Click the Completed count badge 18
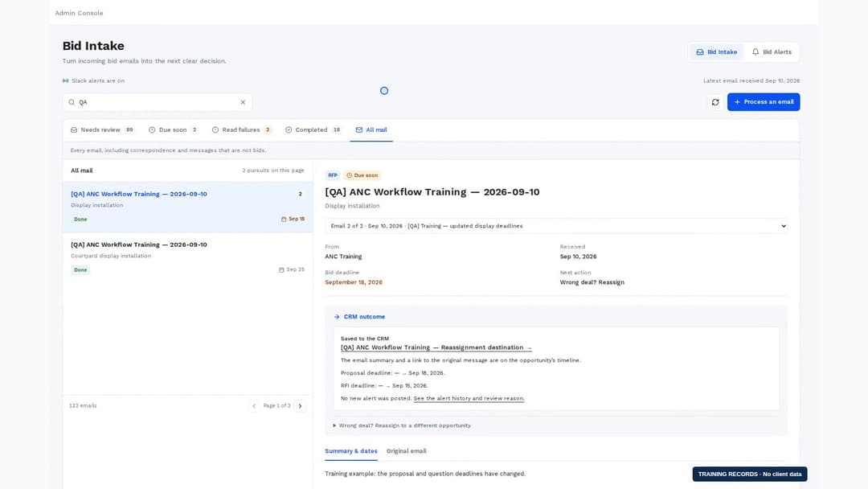This screenshot has width=868, height=489. coord(337,130)
